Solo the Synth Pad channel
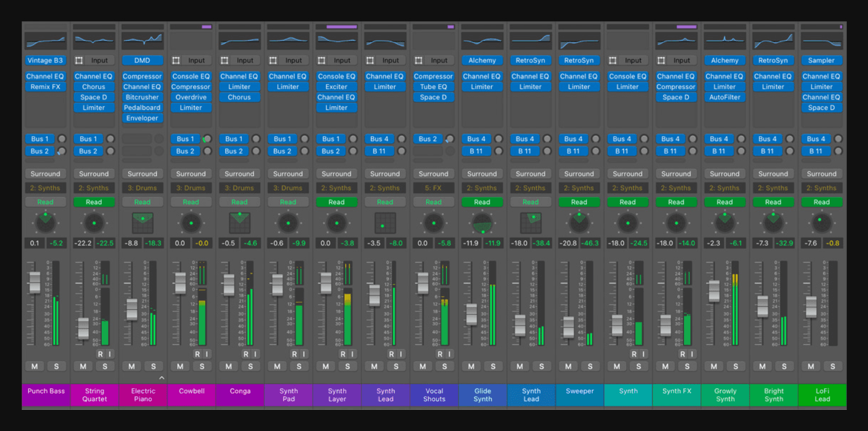Image resolution: width=868 pixels, height=431 pixels. [x=299, y=366]
